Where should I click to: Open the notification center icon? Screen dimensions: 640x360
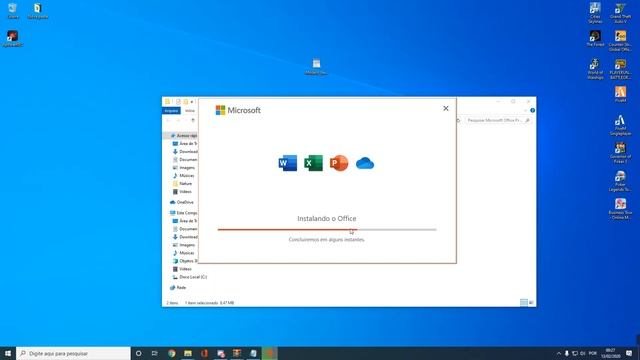[629, 353]
